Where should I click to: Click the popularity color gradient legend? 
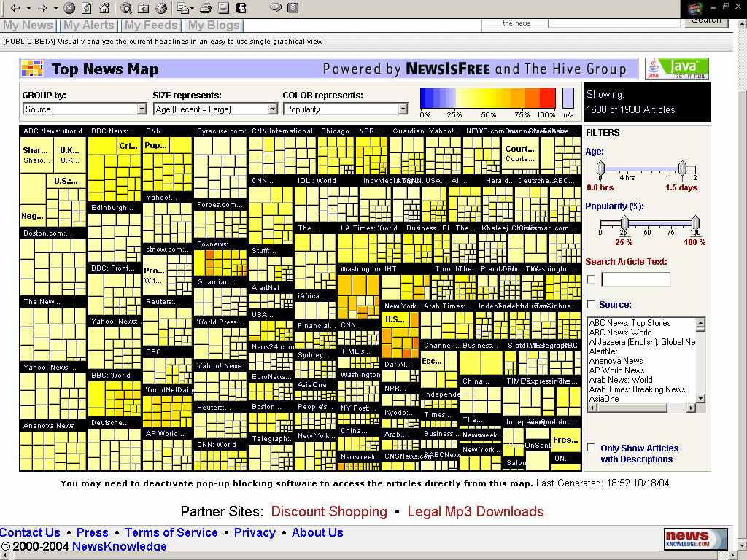click(x=488, y=98)
